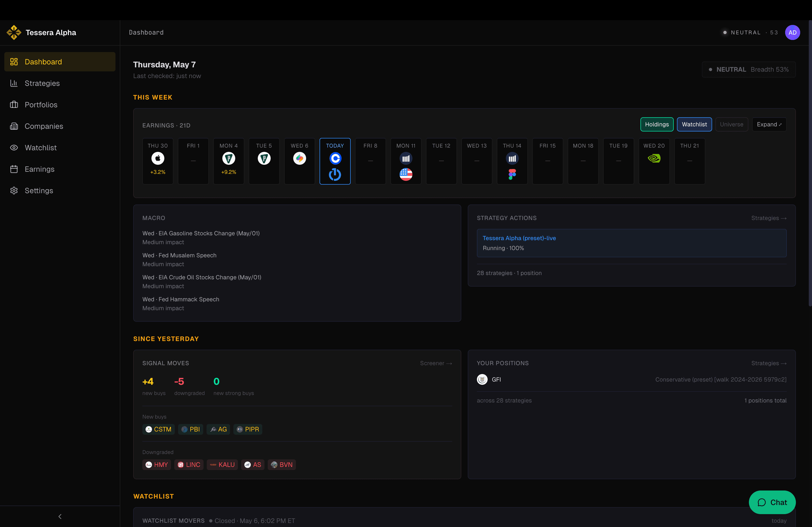
Task: Click the bar-chart logo on THU 14
Action: pos(512,158)
